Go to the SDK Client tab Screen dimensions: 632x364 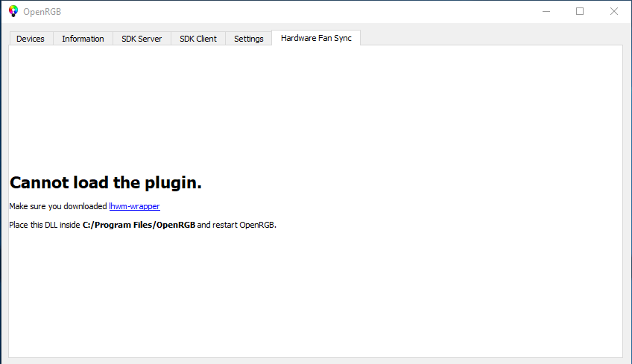click(198, 39)
